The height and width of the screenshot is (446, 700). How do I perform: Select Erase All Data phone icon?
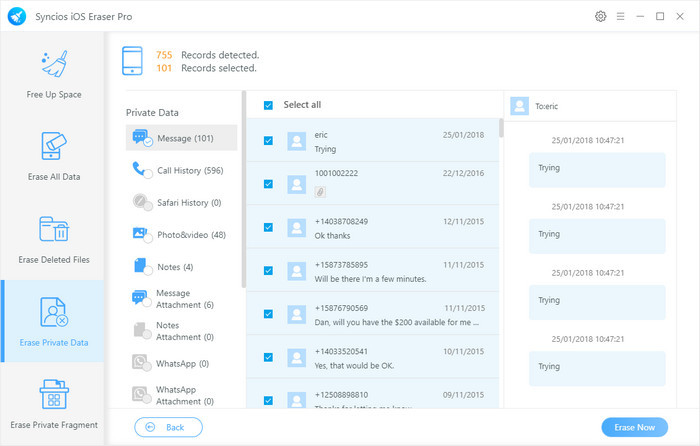54,146
